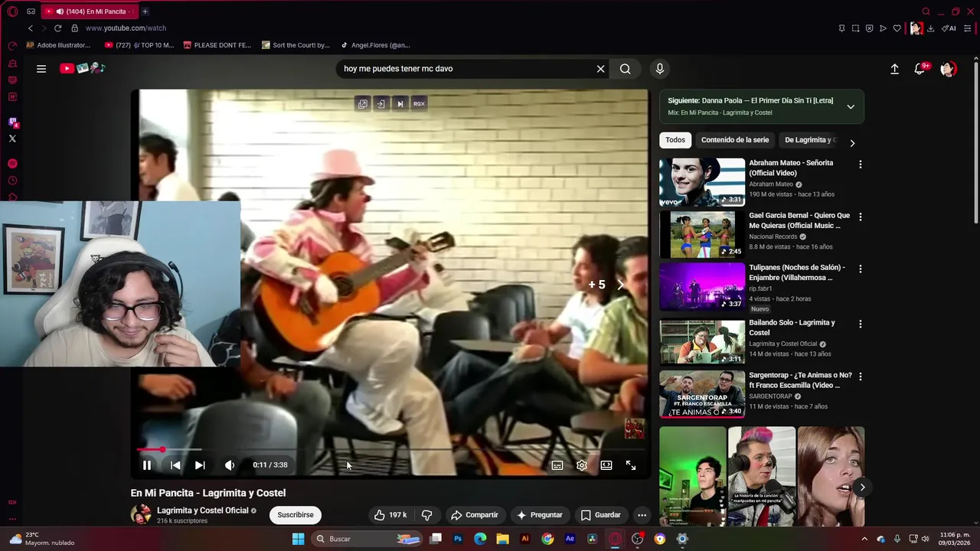Open Opera main menu logo

pyautogui.click(x=12, y=11)
